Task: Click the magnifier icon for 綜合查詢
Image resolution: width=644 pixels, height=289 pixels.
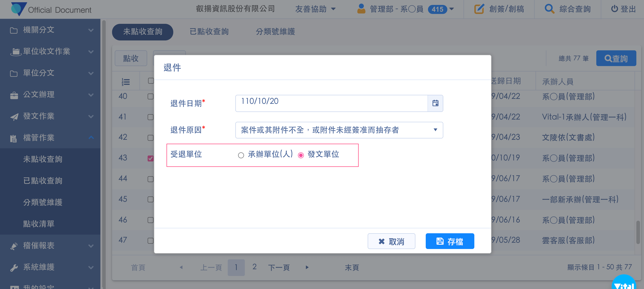Action: click(549, 9)
